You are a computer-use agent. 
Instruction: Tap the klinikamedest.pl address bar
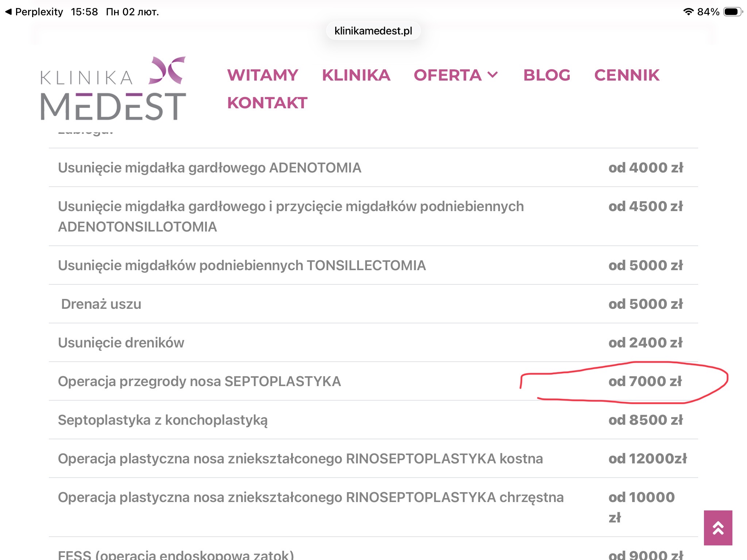coord(373,31)
